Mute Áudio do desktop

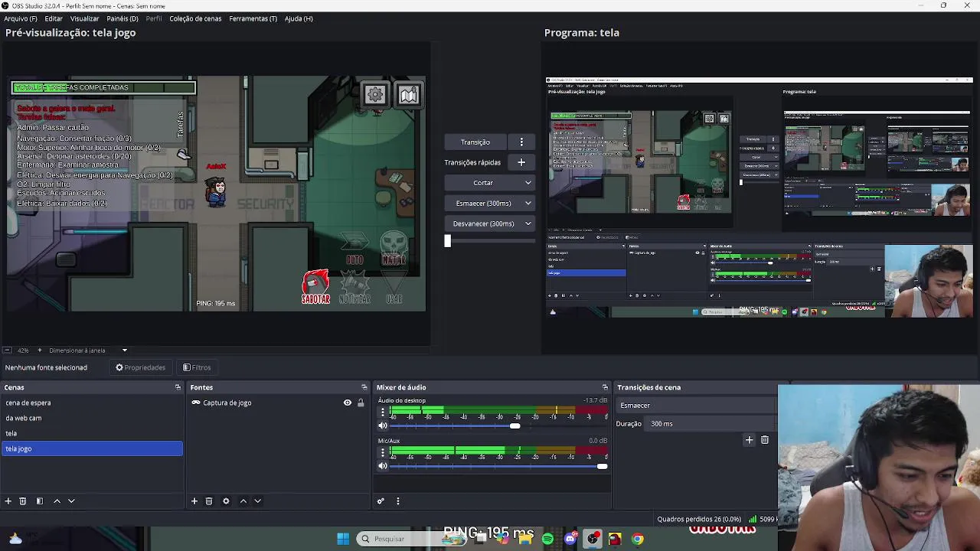[383, 425]
